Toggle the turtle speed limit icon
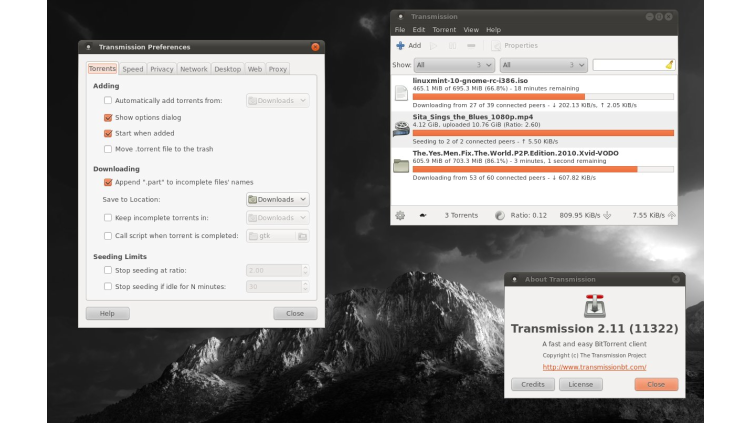 (x=423, y=215)
